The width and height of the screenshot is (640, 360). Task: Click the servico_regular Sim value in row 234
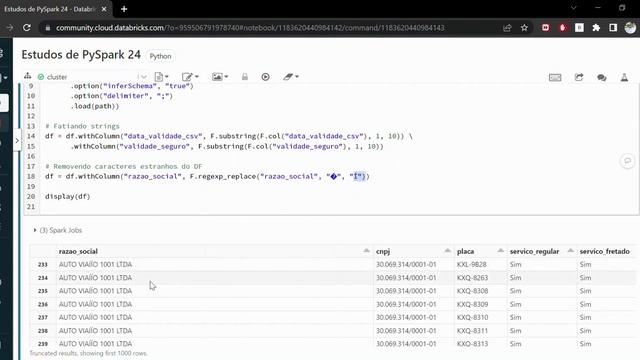coord(516,278)
